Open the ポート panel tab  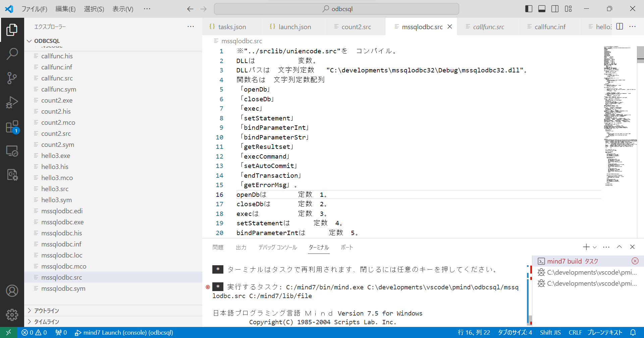point(347,247)
